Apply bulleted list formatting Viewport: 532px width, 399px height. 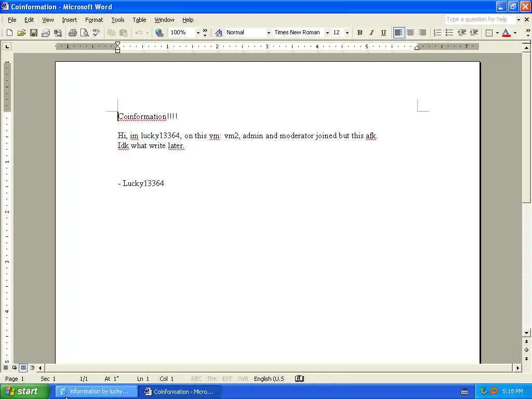(449, 33)
